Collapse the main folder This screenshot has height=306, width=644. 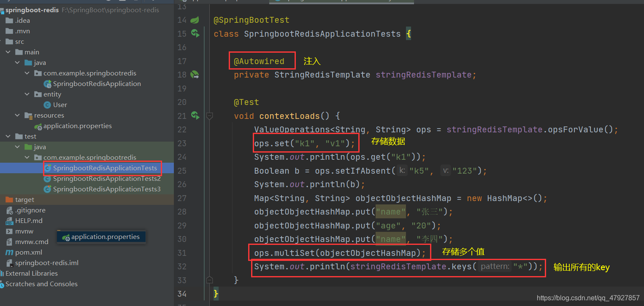(8, 52)
